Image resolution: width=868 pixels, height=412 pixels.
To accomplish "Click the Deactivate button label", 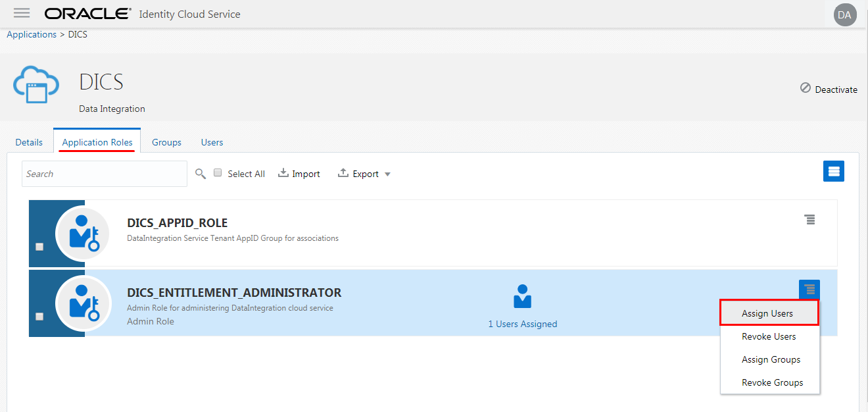I will [x=836, y=90].
